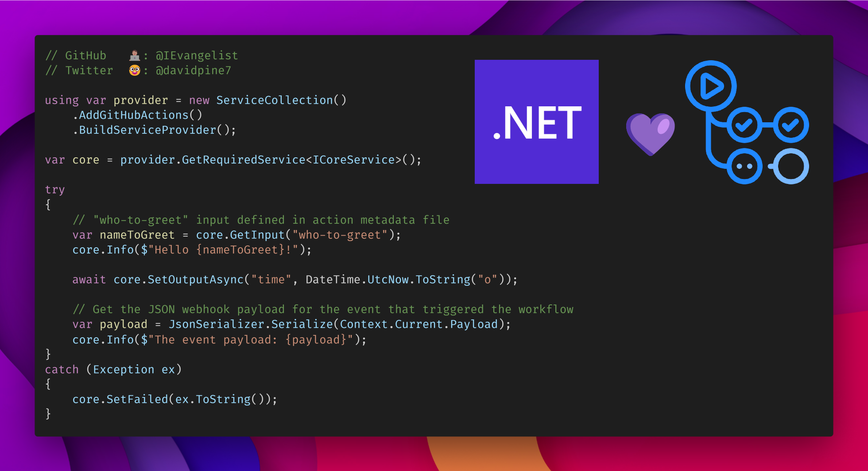Open the @IEvangelist GitHub profile link
Image resolution: width=868 pixels, height=471 pixels.
[197, 55]
